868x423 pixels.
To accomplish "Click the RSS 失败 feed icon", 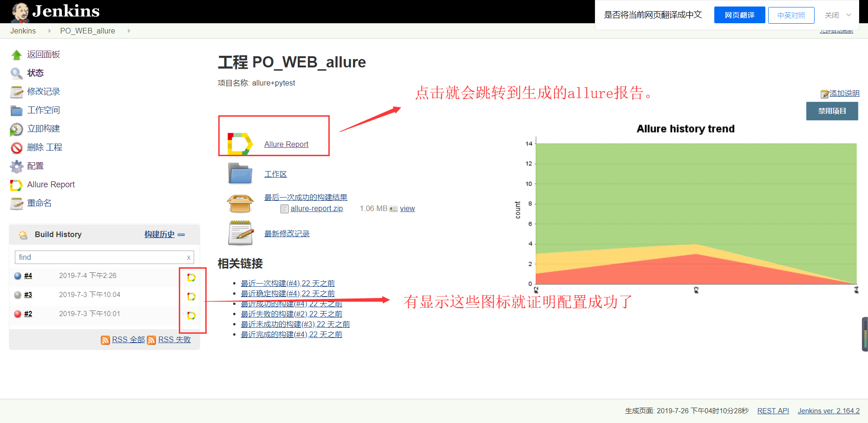I will pyautogui.click(x=151, y=340).
